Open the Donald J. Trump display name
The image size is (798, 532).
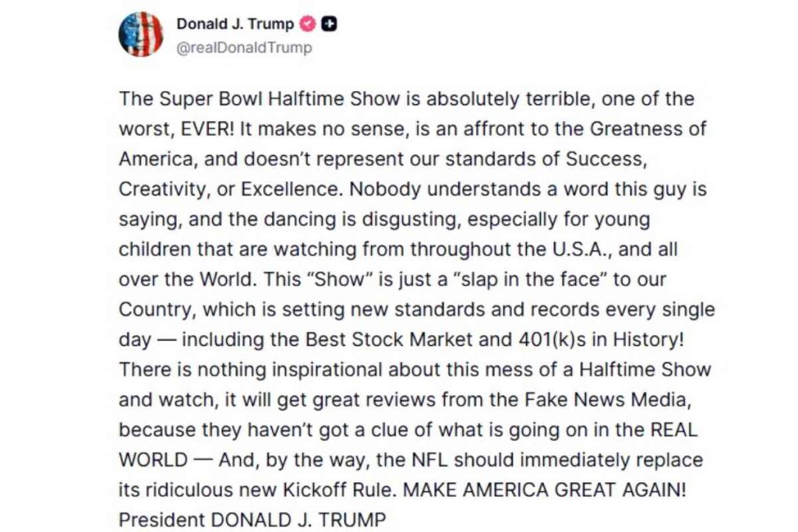pyautogui.click(x=235, y=24)
